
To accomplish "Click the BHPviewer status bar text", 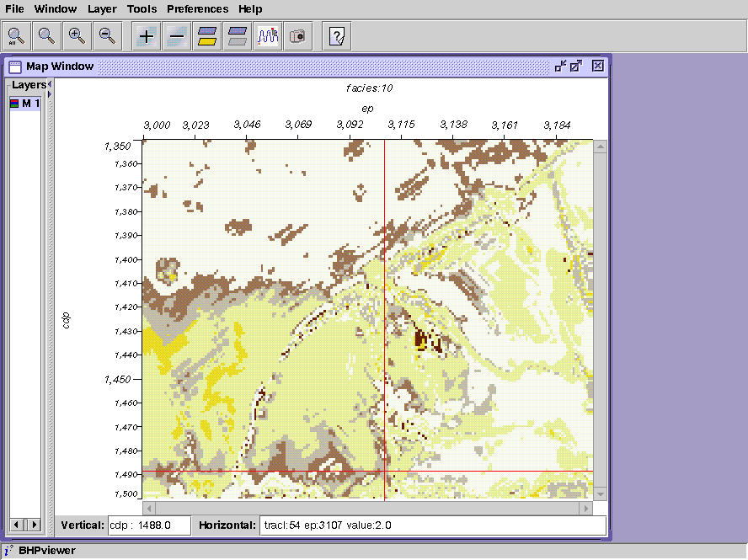I will point(47,551).
